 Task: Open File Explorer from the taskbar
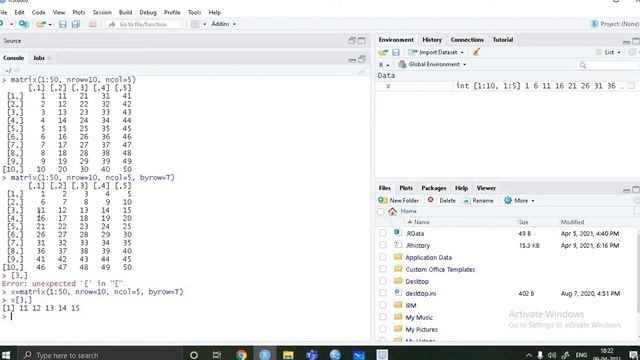288,354
